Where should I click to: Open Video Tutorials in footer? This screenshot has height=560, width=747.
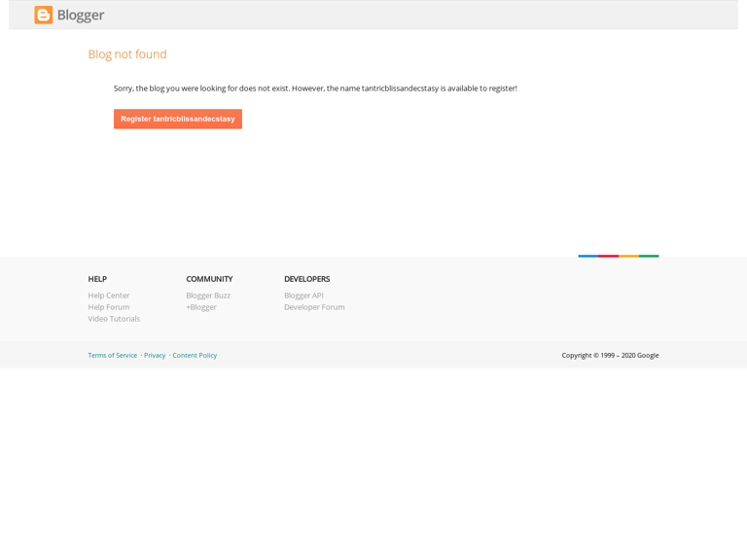pos(114,319)
